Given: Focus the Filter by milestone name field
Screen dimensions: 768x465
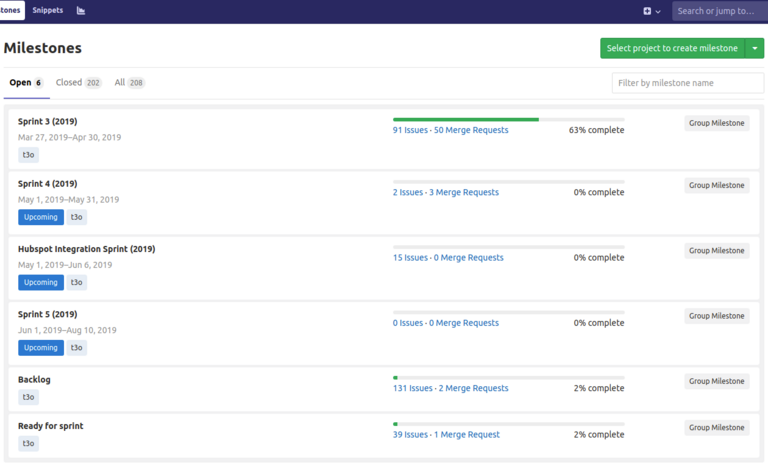Looking at the screenshot, I should pyautogui.click(x=687, y=83).
